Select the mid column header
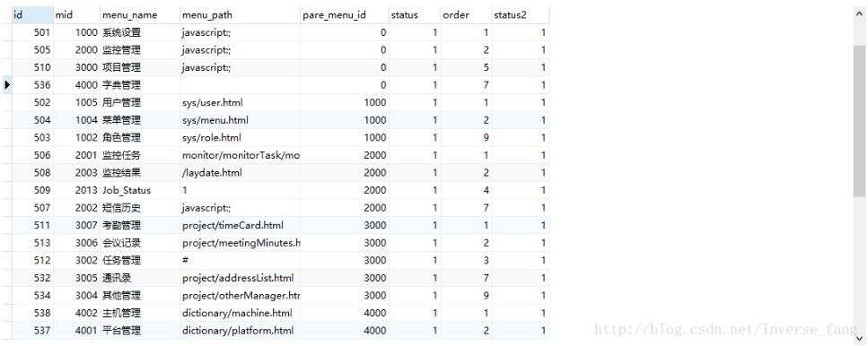The image size is (868, 346). [77, 15]
